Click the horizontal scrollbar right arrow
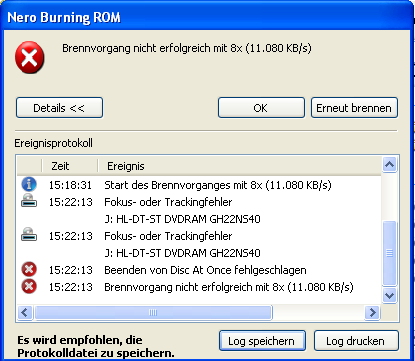The height and width of the screenshot is (361, 415). [x=372, y=313]
